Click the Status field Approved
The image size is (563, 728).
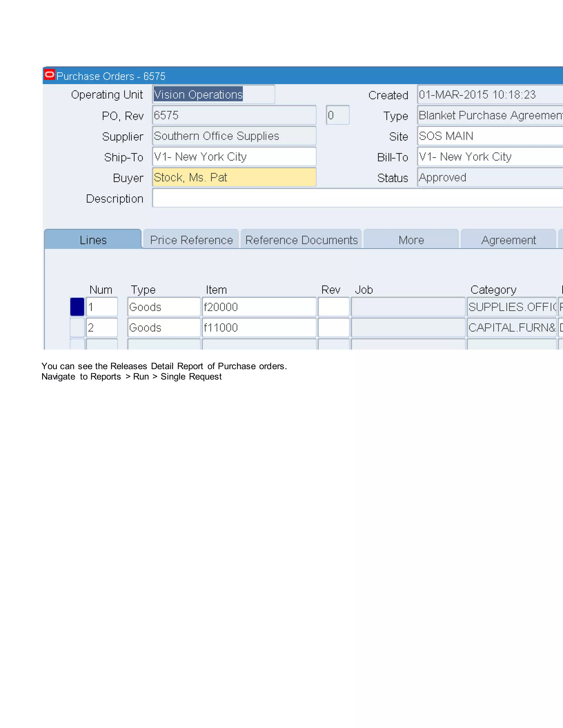point(490,177)
